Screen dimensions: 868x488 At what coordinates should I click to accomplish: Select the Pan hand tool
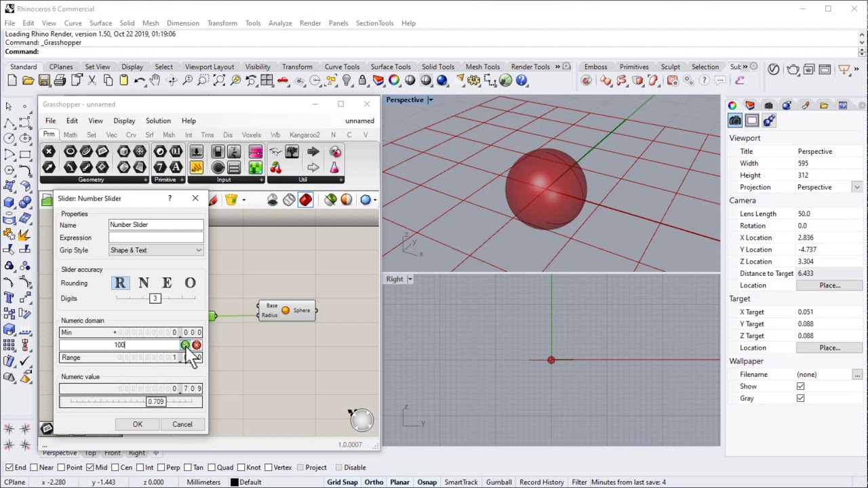[x=155, y=81]
